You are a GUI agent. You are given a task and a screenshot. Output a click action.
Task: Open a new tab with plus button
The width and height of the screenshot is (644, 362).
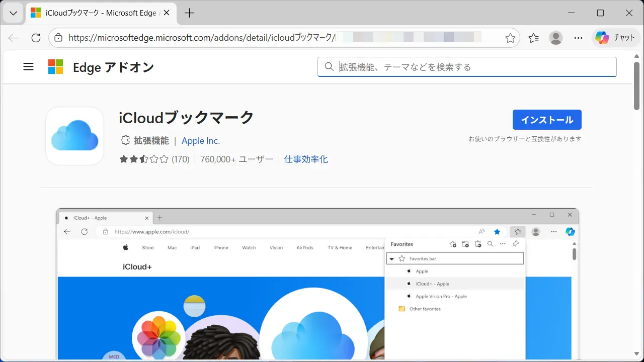pos(189,14)
